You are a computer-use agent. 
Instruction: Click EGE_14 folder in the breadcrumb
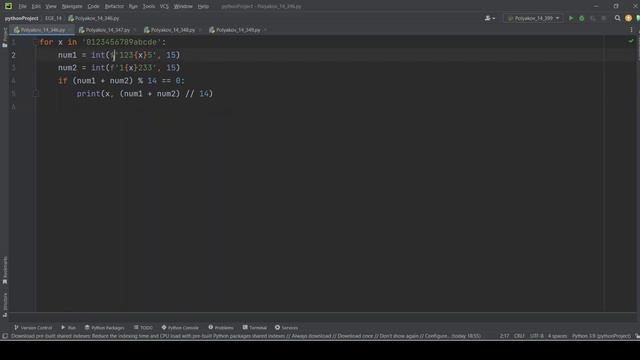(53, 18)
